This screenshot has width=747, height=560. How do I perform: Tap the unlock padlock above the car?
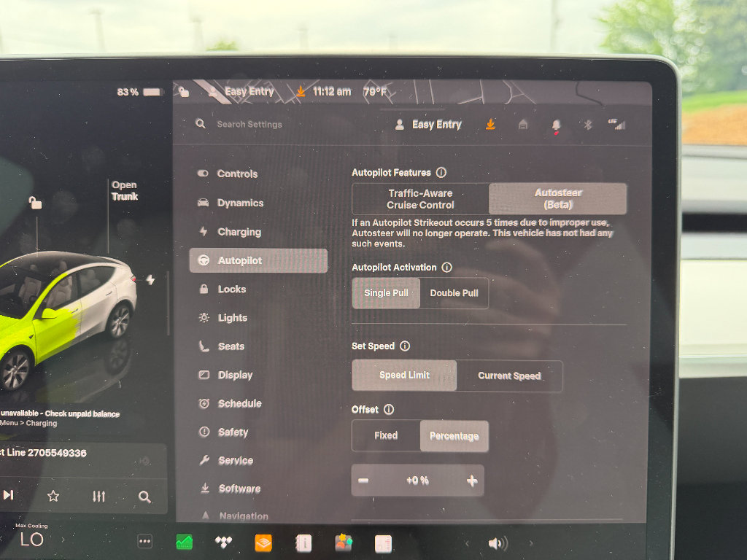tap(36, 203)
